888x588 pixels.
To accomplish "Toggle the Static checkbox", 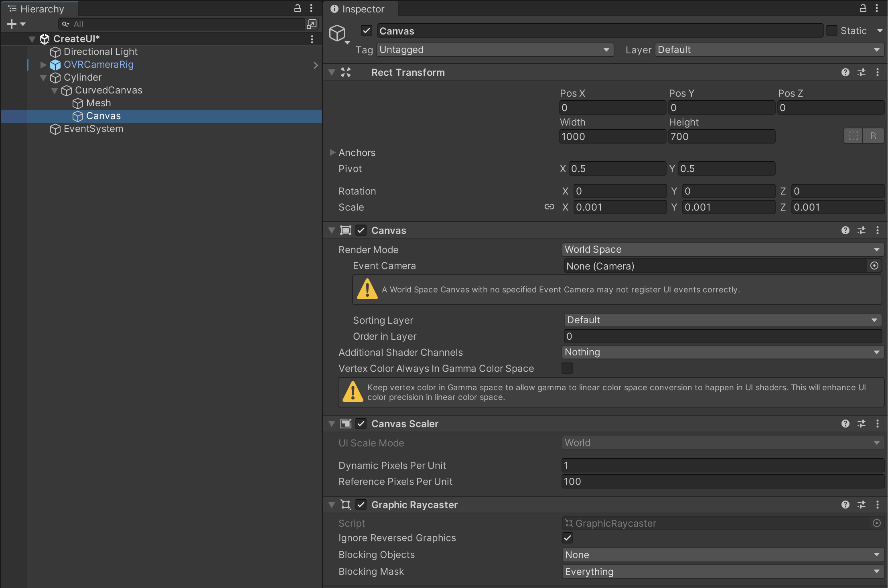I will (x=832, y=31).
